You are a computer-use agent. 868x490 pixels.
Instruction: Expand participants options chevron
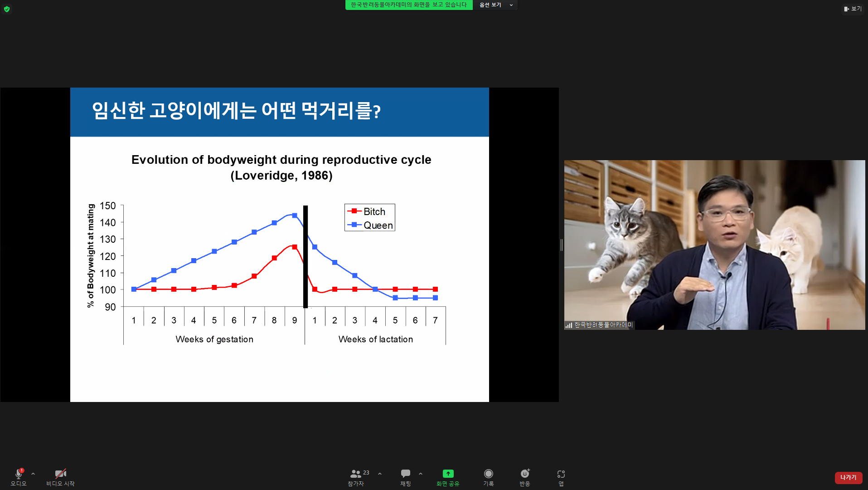coord(380,474)
